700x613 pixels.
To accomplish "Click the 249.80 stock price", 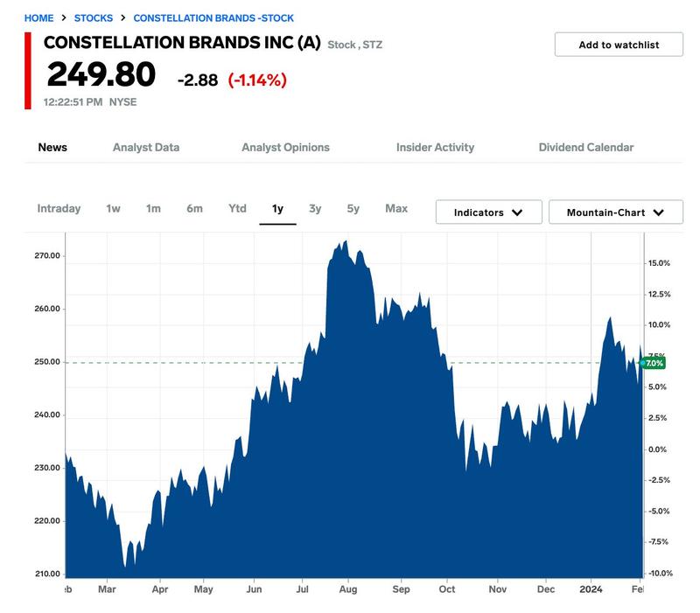I will (x=101, y=74).
